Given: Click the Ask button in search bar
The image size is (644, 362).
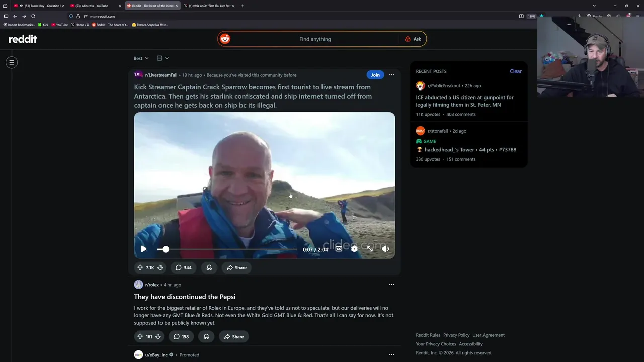Looking at the screenshot, I should [x=413, y=39].
